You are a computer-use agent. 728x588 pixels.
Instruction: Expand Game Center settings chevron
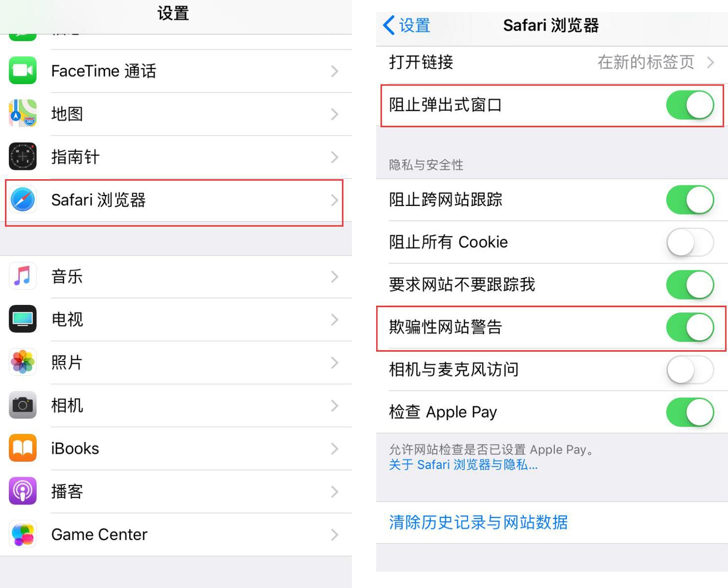[335, 534]
